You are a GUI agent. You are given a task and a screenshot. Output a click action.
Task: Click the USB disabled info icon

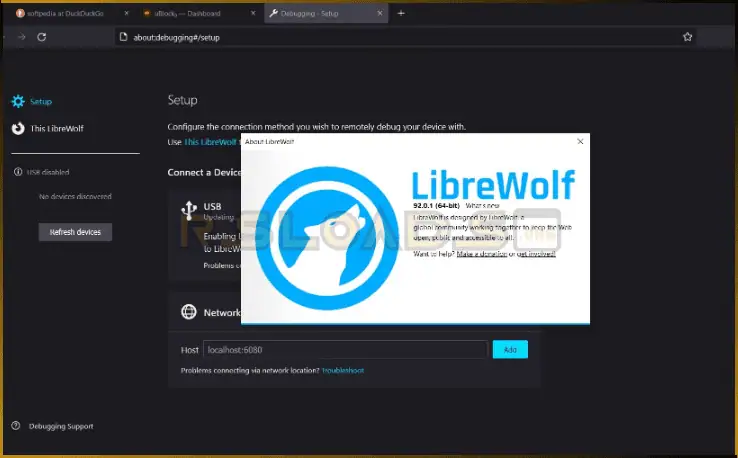click(x=18, y=172)
